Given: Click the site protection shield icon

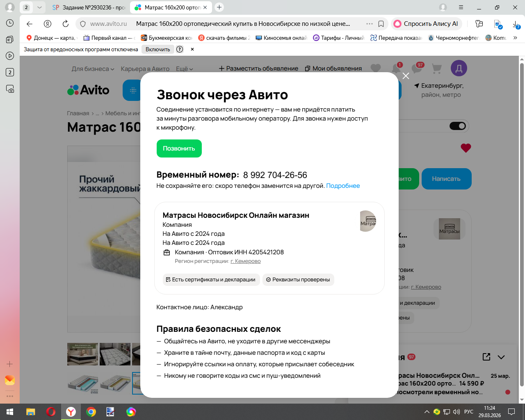Looking at the screenshot, I should point(83,24).
